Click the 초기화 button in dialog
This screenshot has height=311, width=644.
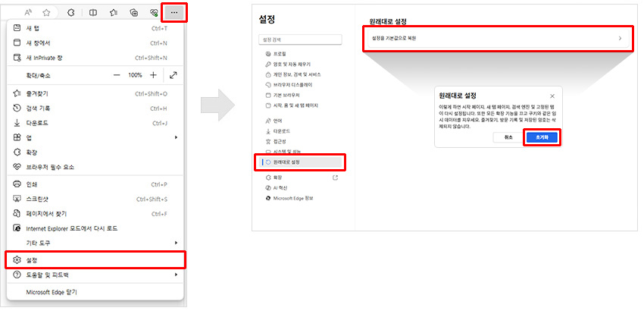[x=542, y=137]
